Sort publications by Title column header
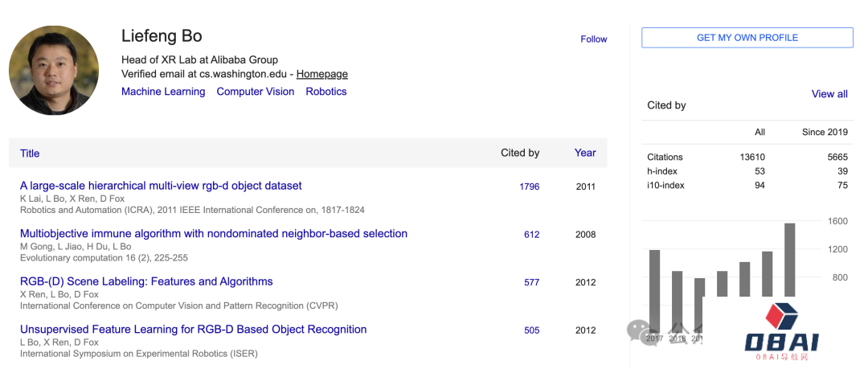Image resolution: width=868 pixels, height=369 pixels. click(x=30, y=153)
